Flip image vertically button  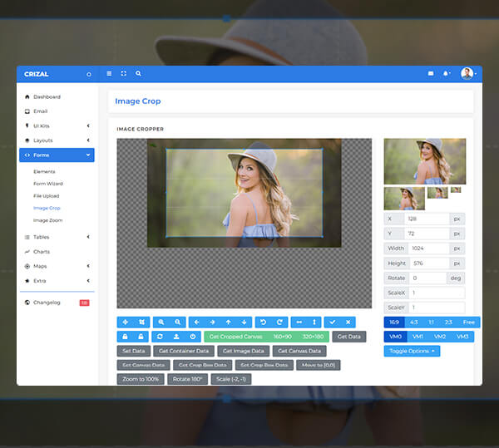pos(314,322)
